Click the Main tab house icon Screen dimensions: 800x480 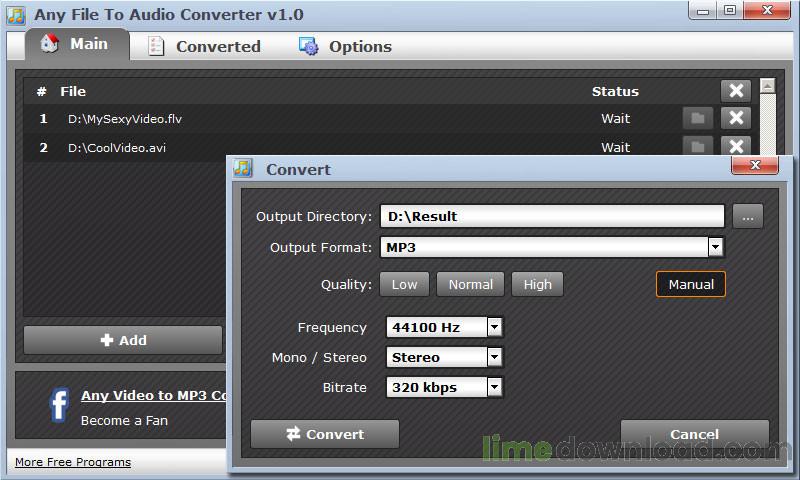click(49, 44)
